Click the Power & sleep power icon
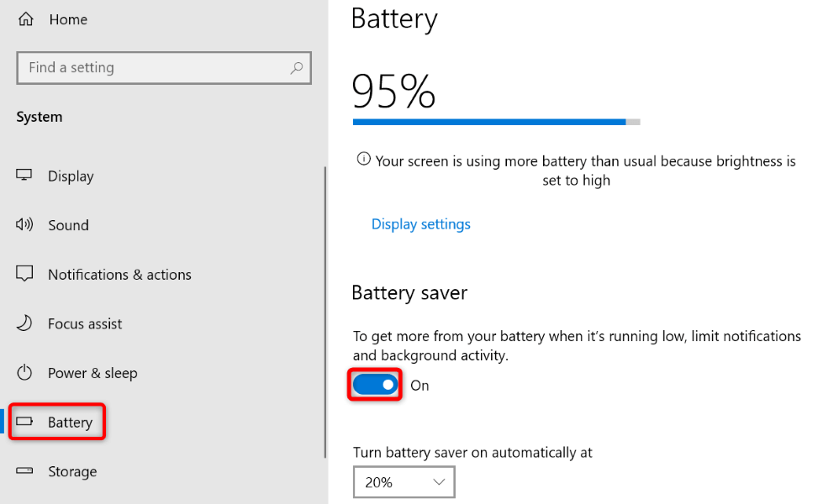 point(25,373)
